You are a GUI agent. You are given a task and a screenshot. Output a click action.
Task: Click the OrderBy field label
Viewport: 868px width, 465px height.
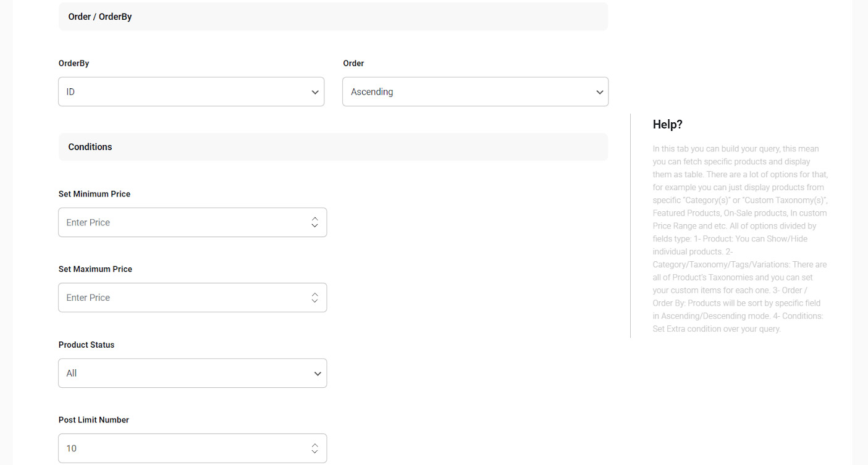pyautogui.click(x=74, y=63)
